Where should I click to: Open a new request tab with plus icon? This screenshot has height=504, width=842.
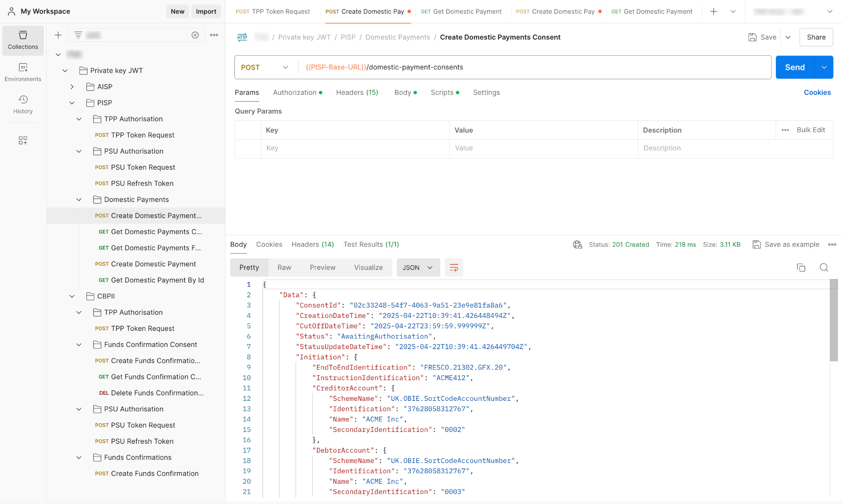(714, 11)
